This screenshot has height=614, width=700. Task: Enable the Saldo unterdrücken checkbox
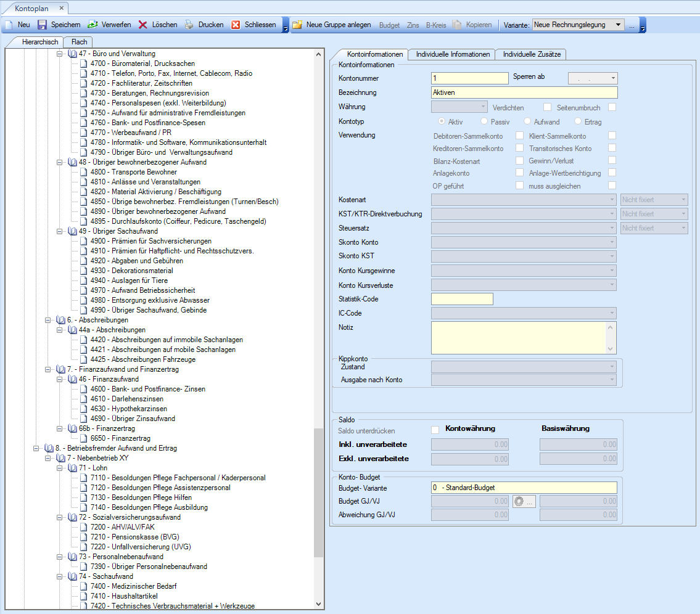pos(435,430)
